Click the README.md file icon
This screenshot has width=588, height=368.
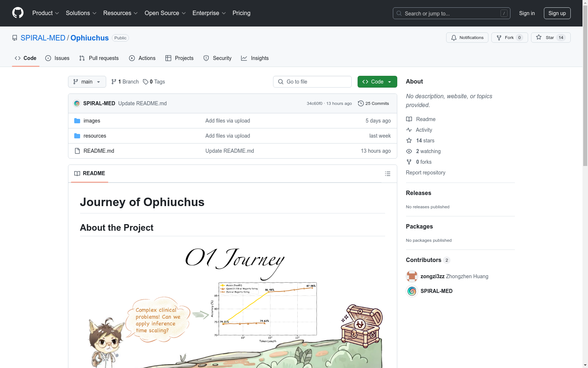tap(77, 151)
